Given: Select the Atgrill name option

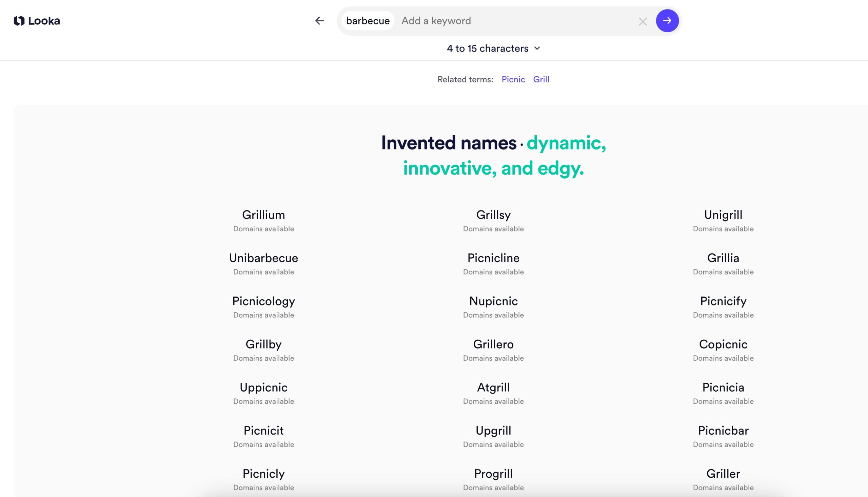Looking at the screenshot, I should point(493,387).
